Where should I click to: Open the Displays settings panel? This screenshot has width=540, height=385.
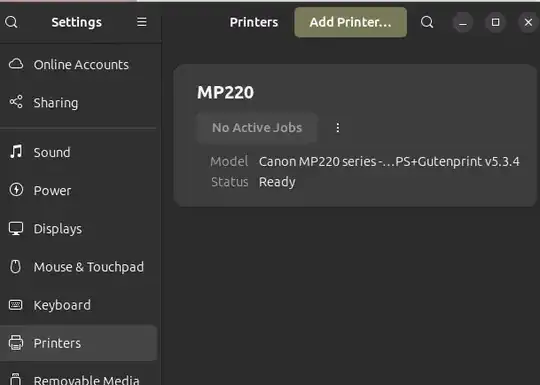(x=79, y=229)
